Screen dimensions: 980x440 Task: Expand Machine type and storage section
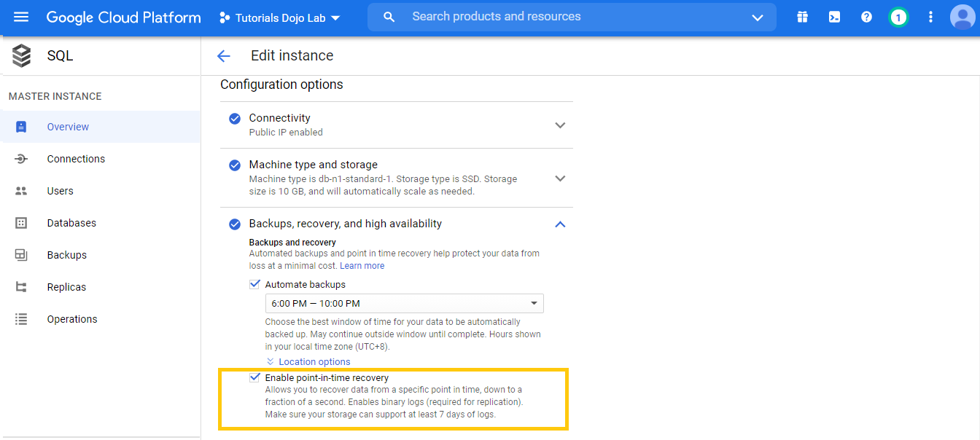tap(560, 178)
